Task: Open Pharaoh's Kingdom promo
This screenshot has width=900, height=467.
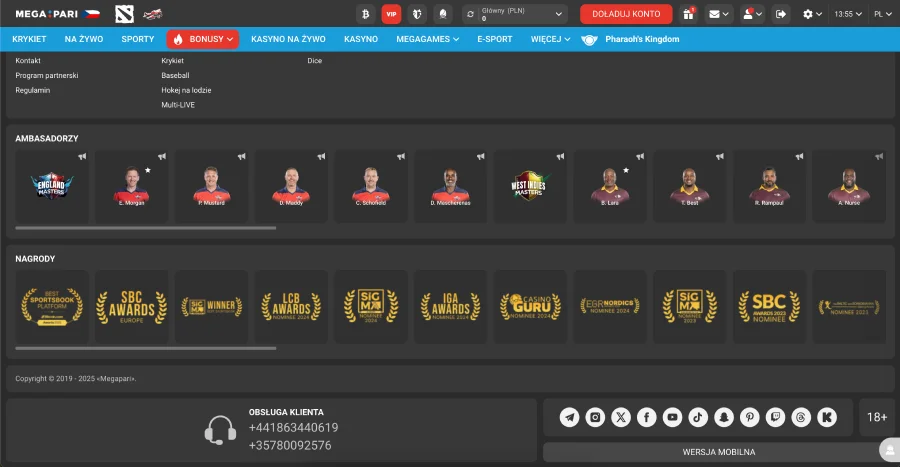Action: (630, 39)
